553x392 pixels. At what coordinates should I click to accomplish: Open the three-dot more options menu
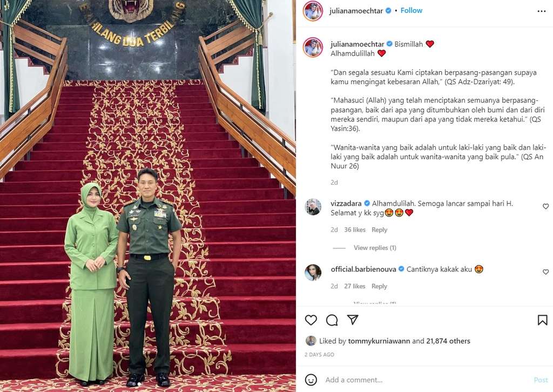(x=542, y=11)
